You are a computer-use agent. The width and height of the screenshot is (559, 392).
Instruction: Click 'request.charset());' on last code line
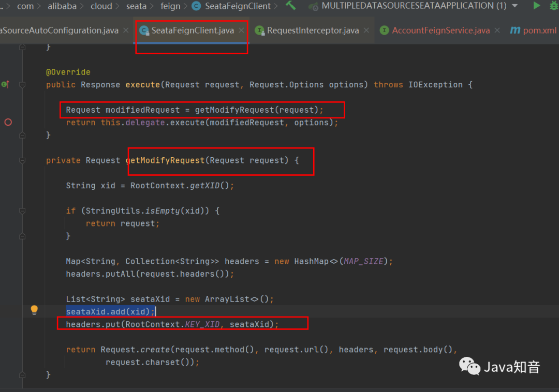[x=152, y=363]
